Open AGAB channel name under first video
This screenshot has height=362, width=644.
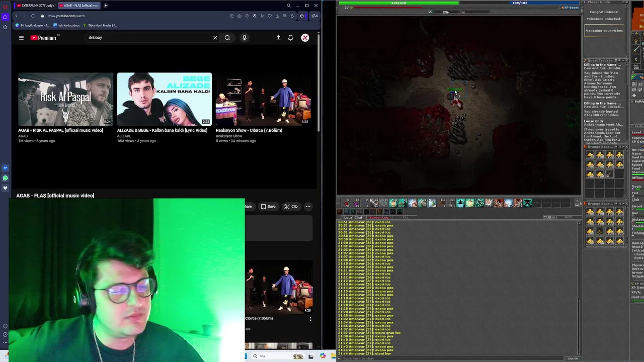[23, 136]
